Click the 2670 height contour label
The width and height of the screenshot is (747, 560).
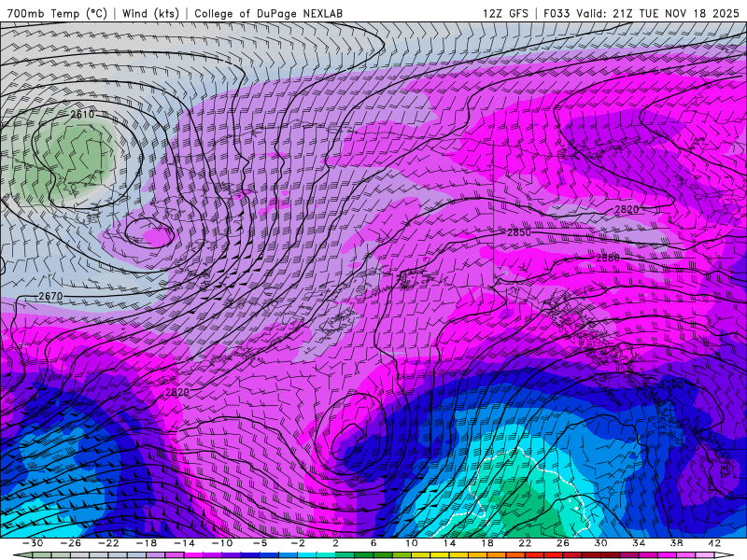click(50, 296)
